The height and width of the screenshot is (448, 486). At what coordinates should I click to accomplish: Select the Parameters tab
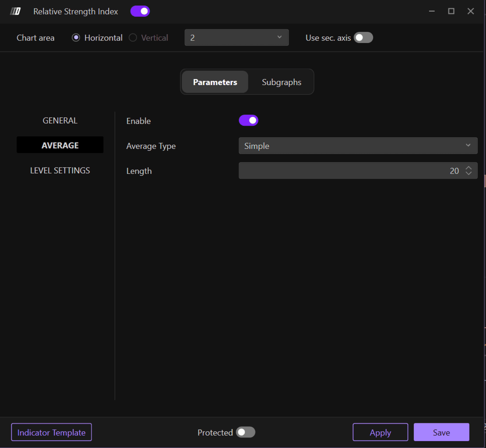coord(215,82)
